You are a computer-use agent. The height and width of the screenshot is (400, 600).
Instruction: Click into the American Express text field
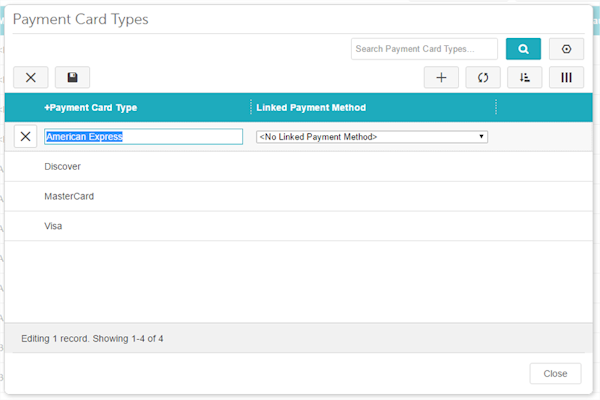[143, 137]
